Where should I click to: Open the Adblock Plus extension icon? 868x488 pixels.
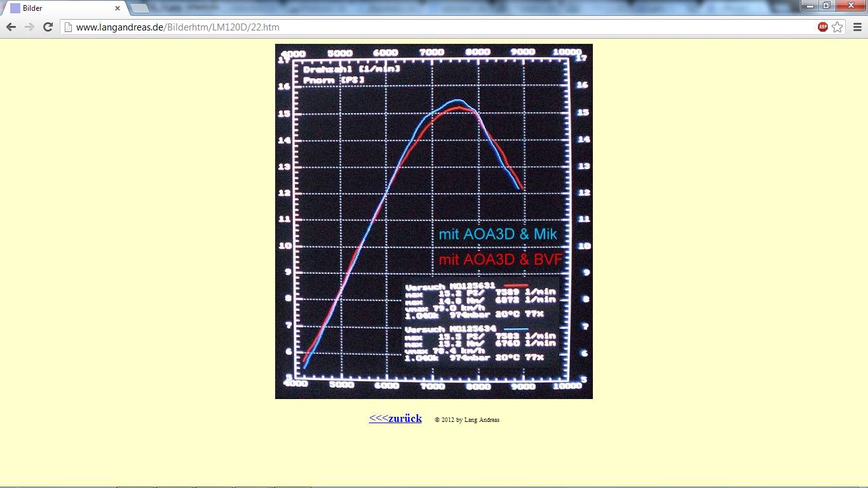click(823, 27)
